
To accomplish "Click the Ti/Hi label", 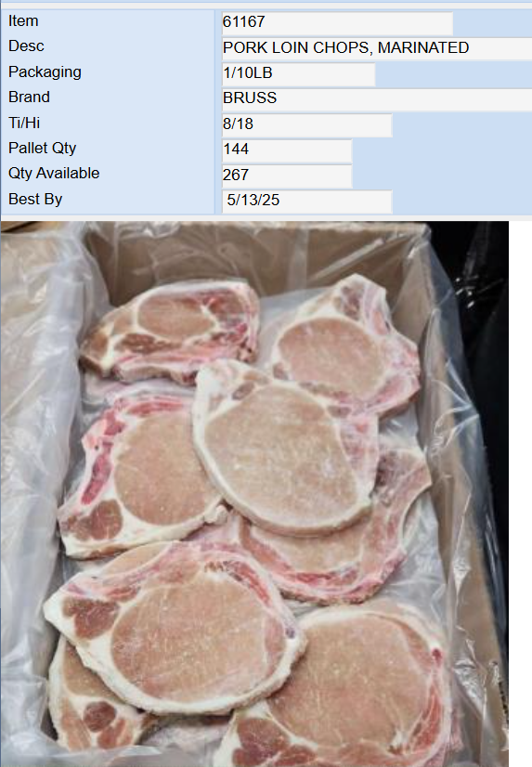I will click(24, 123).
